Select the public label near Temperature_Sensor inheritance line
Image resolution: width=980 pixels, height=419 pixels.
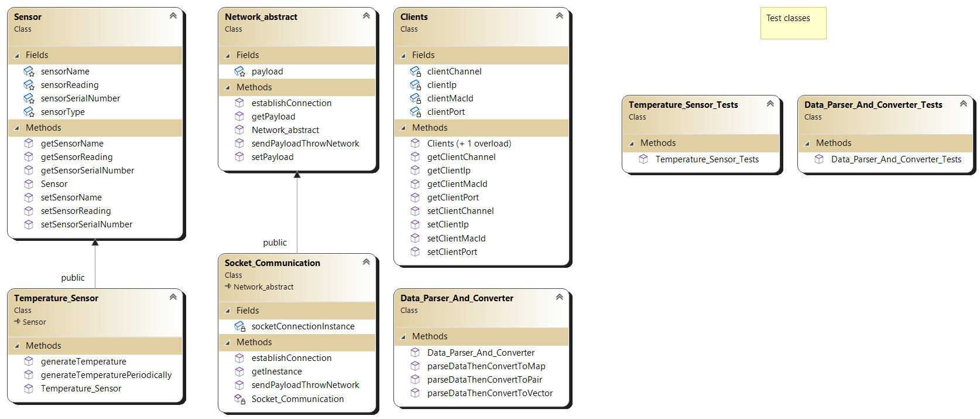pos(73,278)
